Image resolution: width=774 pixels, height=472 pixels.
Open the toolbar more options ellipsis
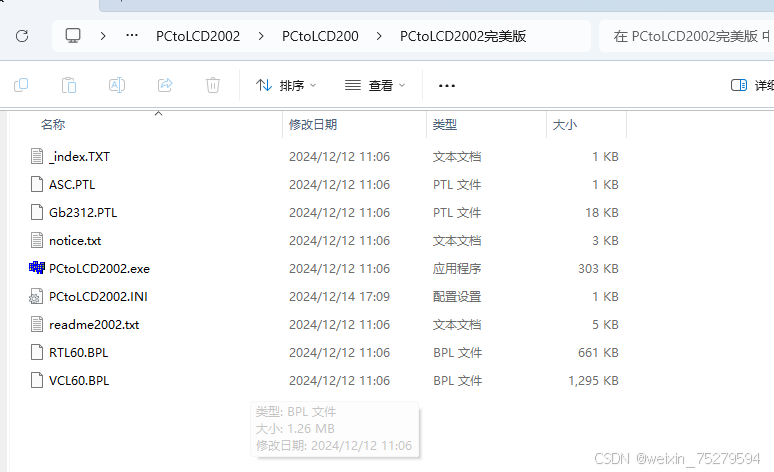[x=447, y=86]
